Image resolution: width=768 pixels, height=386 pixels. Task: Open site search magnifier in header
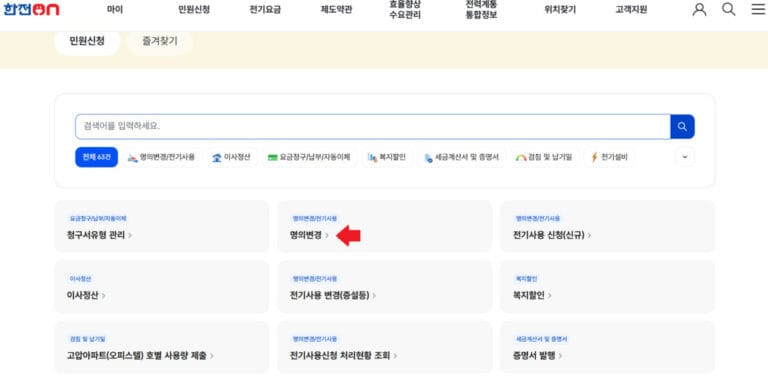click(728, 9)
